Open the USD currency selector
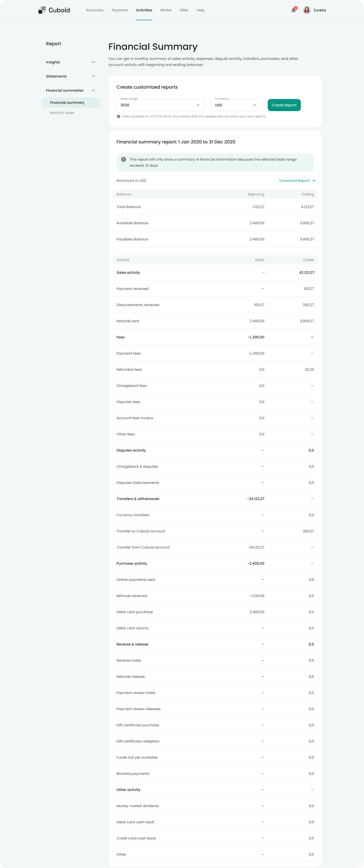Viewport: 364px width, 868px height. [236, 105]
